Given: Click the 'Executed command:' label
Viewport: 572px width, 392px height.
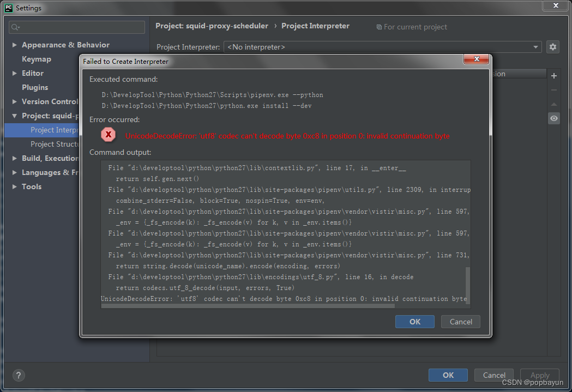Looking at the screenshot, I should [124, 80].
